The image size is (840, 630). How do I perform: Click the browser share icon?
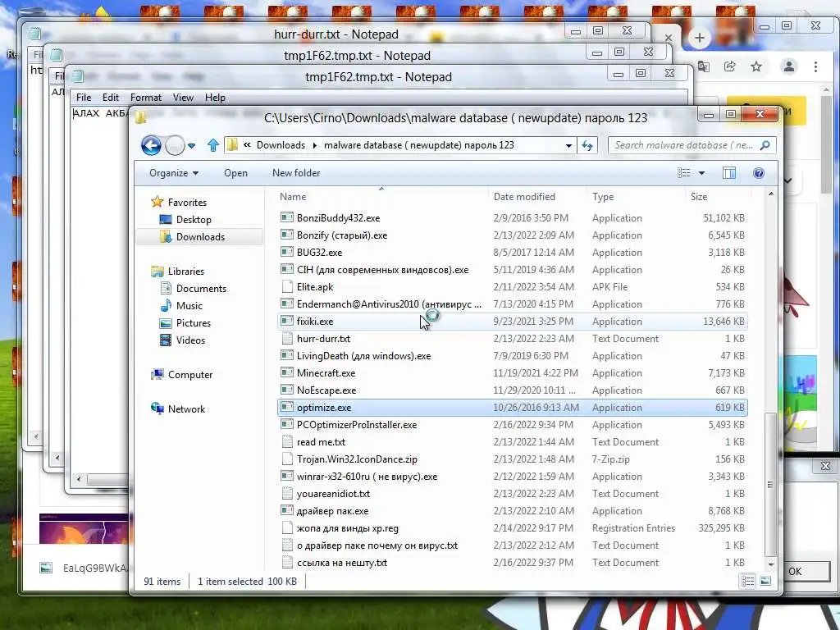(x=729, y=66)
